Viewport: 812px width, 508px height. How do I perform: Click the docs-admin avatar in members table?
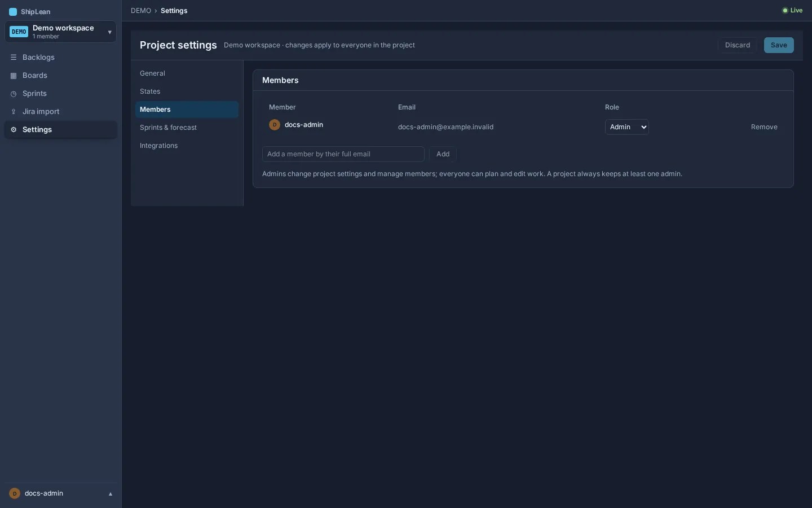pyautogui.click(x=275, y=125)
